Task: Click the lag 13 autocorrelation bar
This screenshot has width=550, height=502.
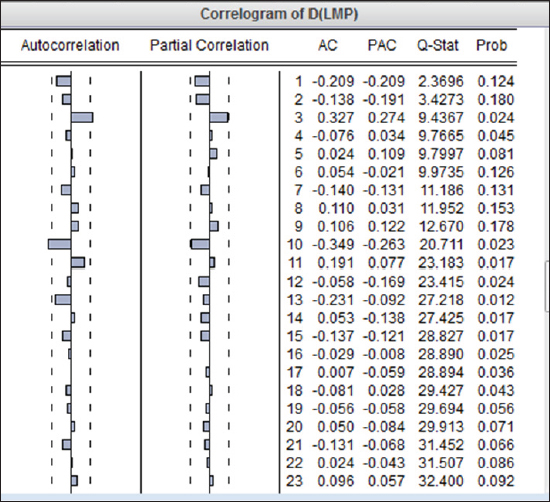Action: (63, 300)
